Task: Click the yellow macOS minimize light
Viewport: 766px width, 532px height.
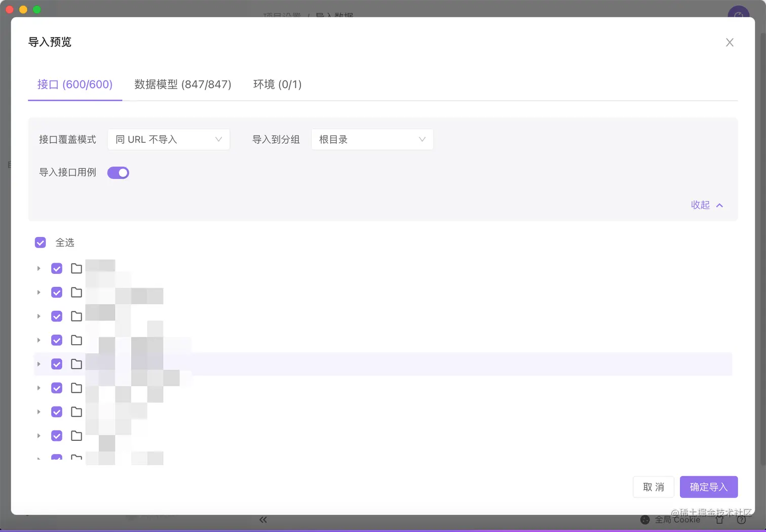Action: [23, 10]
